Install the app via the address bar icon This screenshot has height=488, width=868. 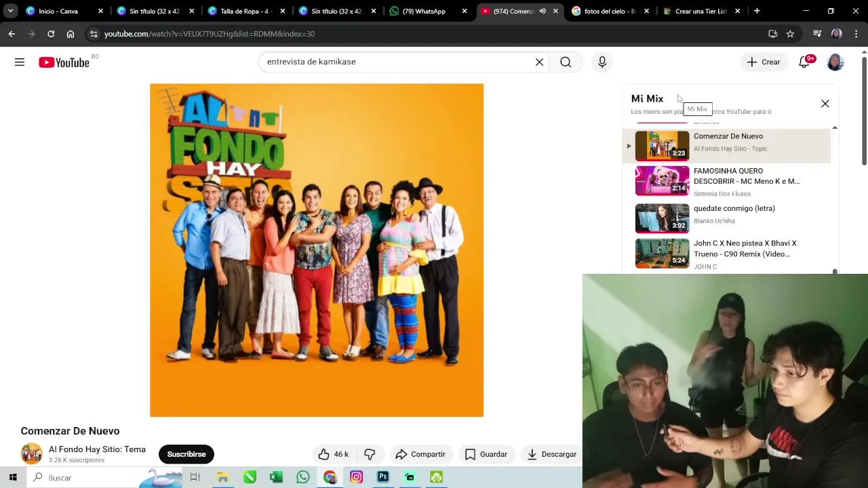(x=772, y=34)
